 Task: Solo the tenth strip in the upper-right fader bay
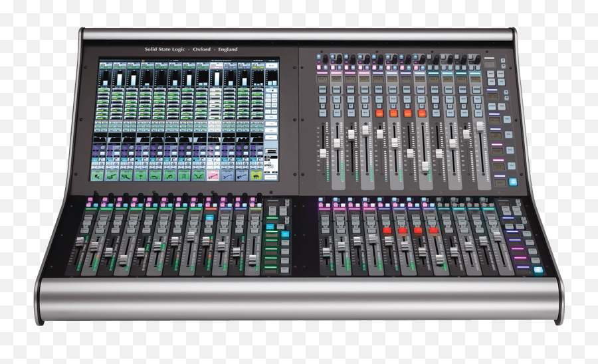(449, 99)
